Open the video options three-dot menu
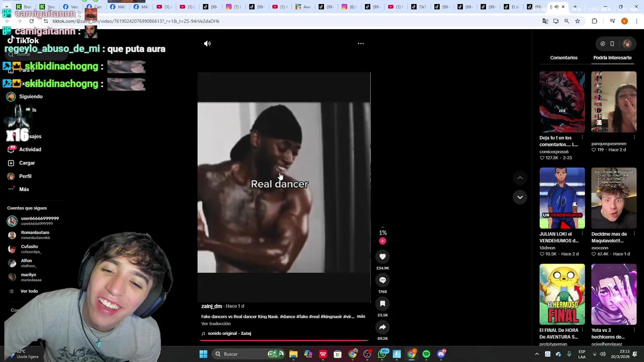This screenshot has width=644, height=362. tap(361, 44)
